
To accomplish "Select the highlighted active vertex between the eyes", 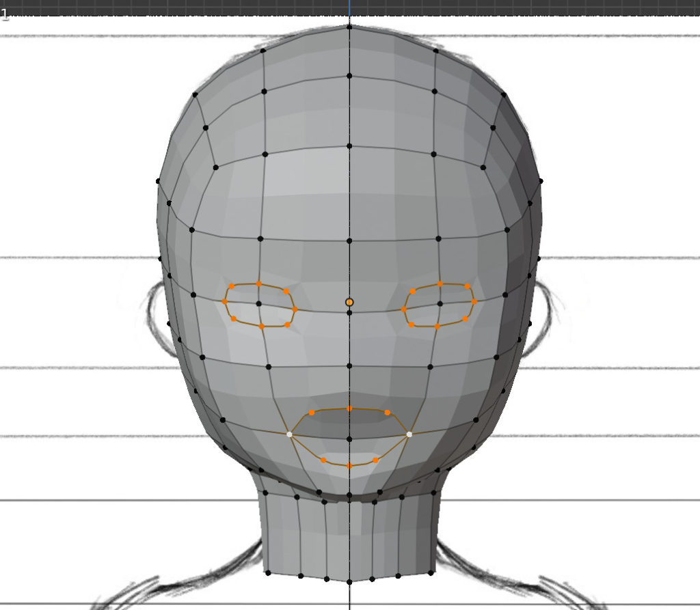I will (x=349, y=302).
